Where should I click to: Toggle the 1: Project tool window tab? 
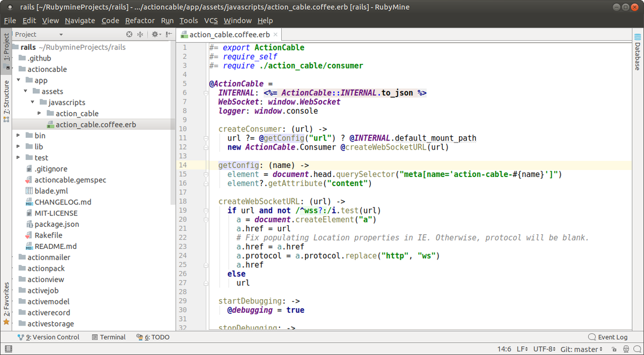(6, 51)
